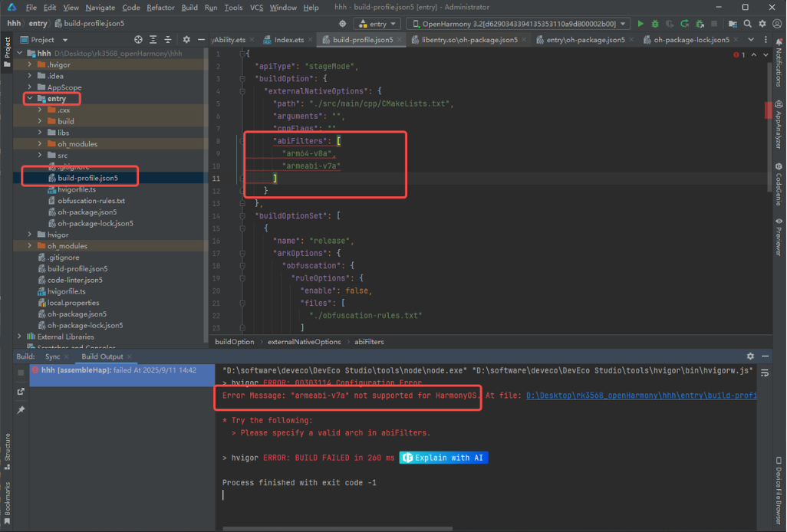Viewport: 787px width, 532px height.
Task: Click the Debug bug icon in toolbar
Action: click(656, 24)
